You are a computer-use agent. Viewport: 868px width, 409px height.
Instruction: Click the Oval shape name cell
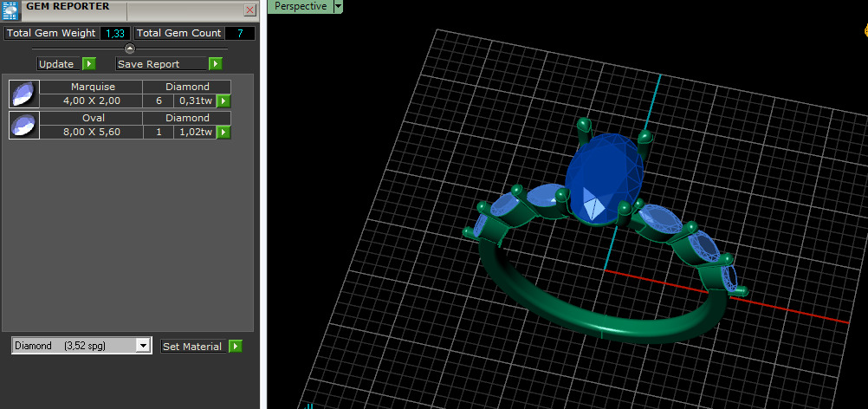click(x=91, y=118)
